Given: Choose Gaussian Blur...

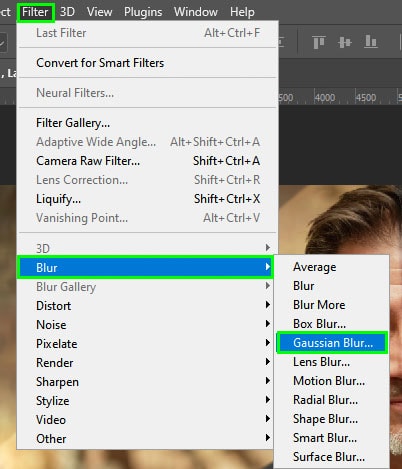Looking at the screenshot, I should pos(332,343).
